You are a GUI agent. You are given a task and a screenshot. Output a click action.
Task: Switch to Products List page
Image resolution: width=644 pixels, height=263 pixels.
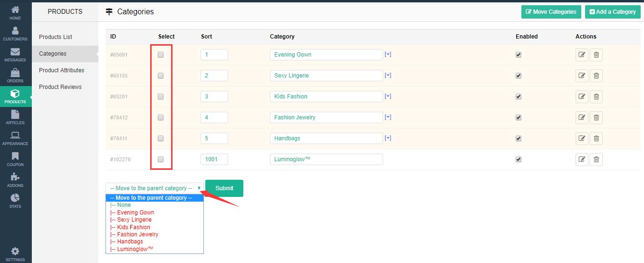[x=56, y=37]
